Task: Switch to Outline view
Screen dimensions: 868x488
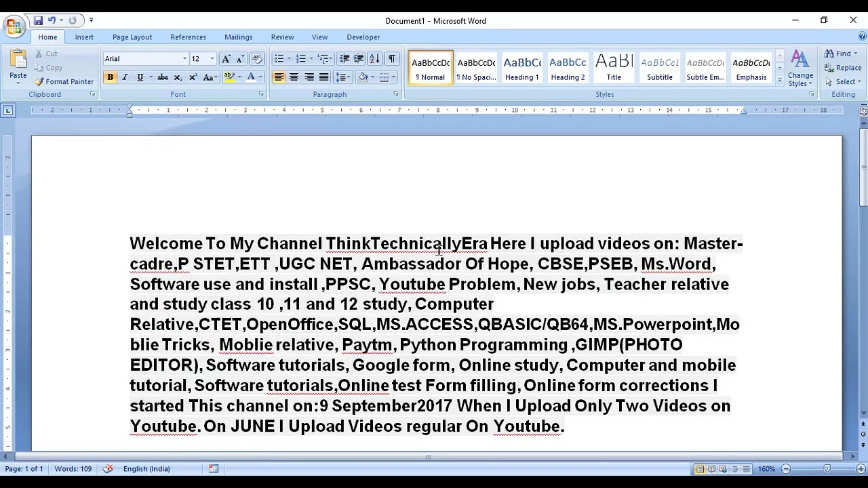Action: coord(734,469)
